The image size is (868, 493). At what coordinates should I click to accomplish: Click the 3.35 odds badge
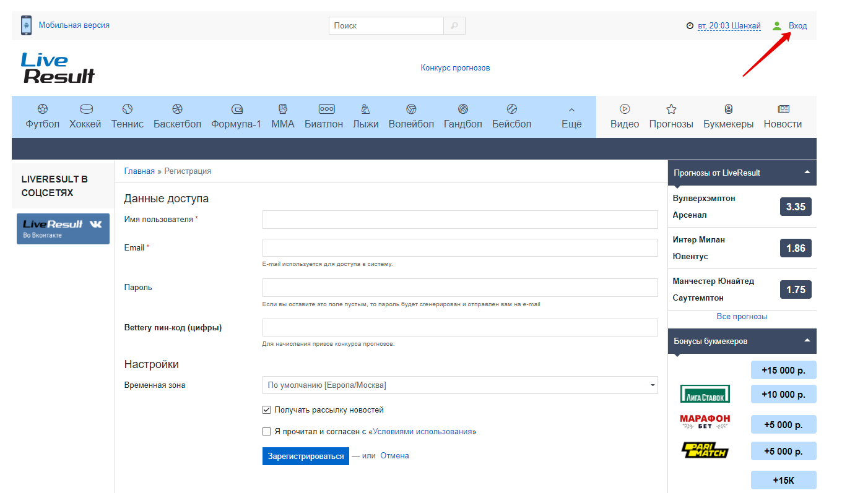click(796, 207)
